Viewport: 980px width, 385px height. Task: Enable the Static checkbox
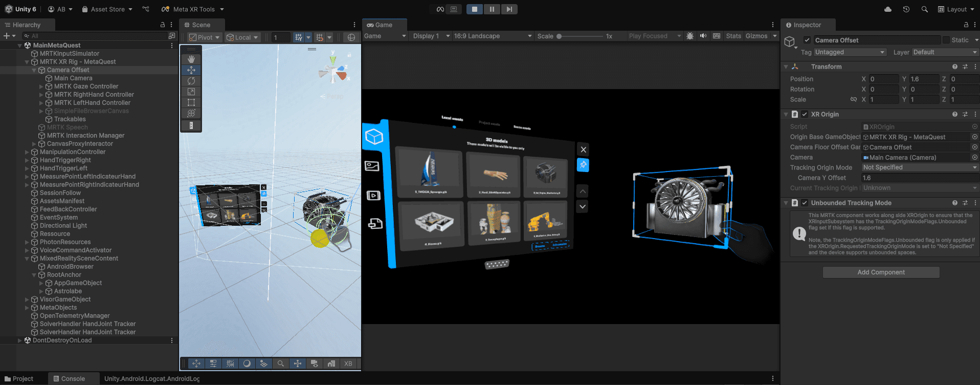click(x=946, y=40)
